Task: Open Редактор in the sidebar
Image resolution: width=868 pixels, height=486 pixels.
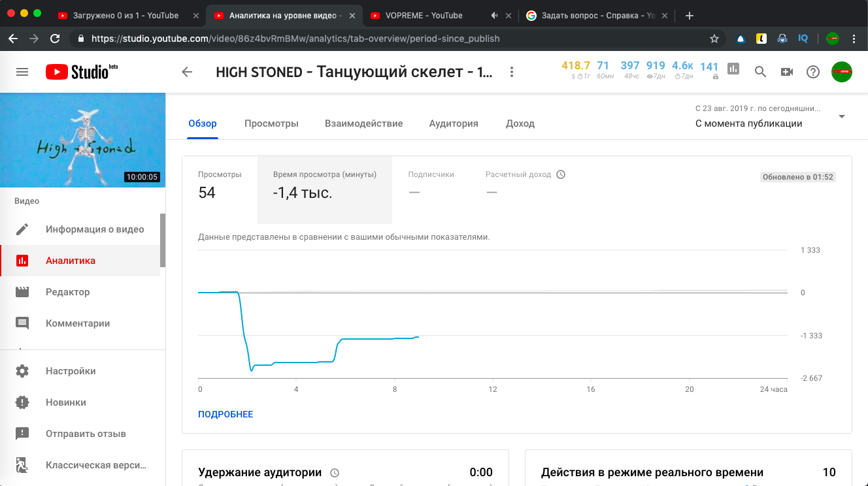Action: (x=80, y=292)
